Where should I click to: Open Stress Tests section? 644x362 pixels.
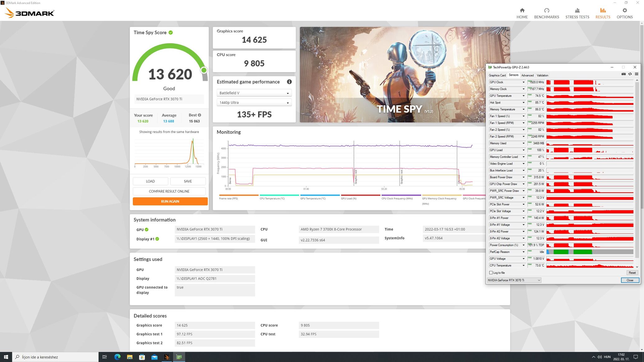[577, 13]
